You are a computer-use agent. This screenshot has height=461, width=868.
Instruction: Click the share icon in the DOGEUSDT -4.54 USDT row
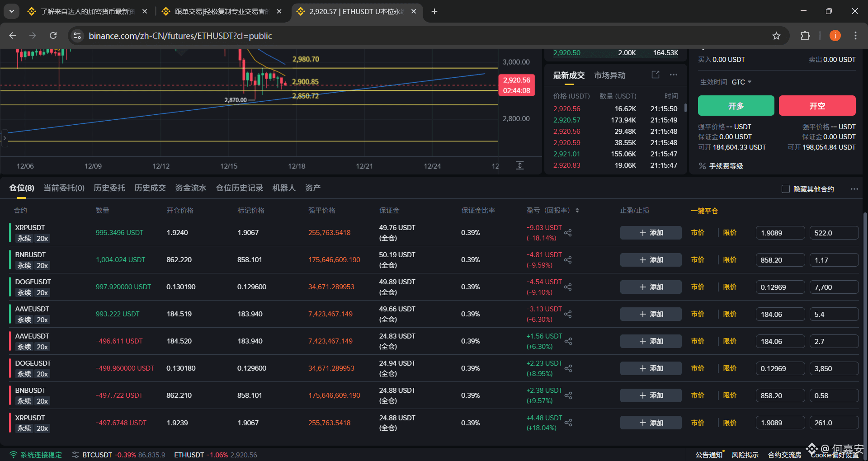pyautogui.click(x=568, y=287)
